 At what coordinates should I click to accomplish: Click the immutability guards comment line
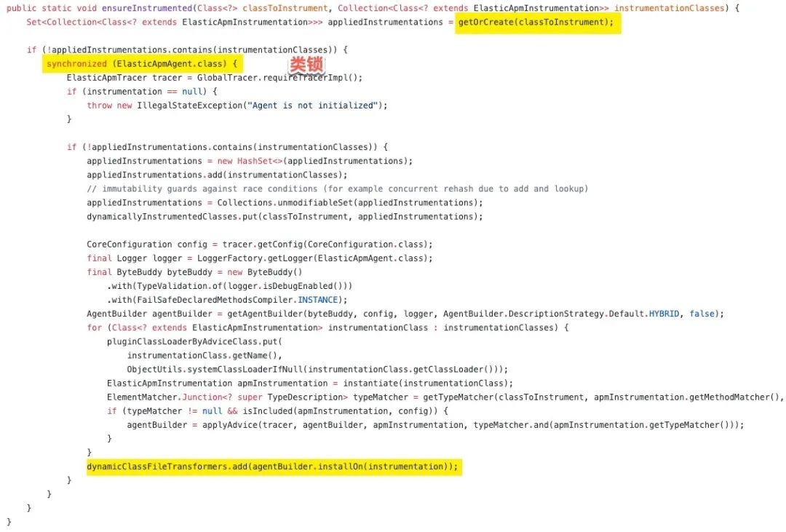[x=337, y=189]
